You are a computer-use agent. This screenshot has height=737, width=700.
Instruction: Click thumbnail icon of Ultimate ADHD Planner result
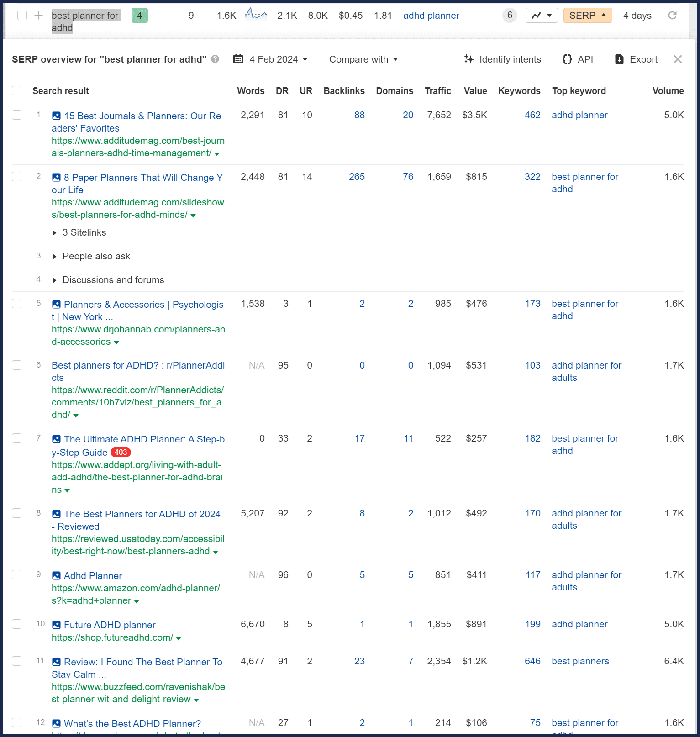[56, 439]
